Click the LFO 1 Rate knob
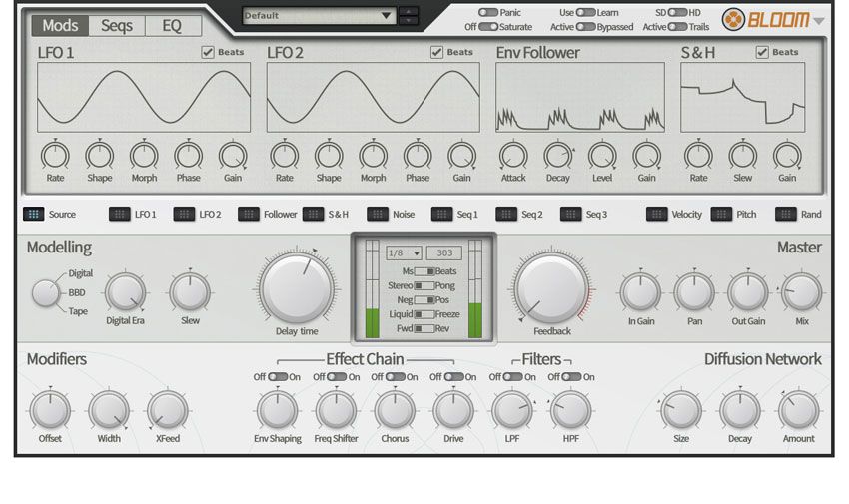Screen dimensions: 849x504 pyautogui.click(x=55, y=156)
